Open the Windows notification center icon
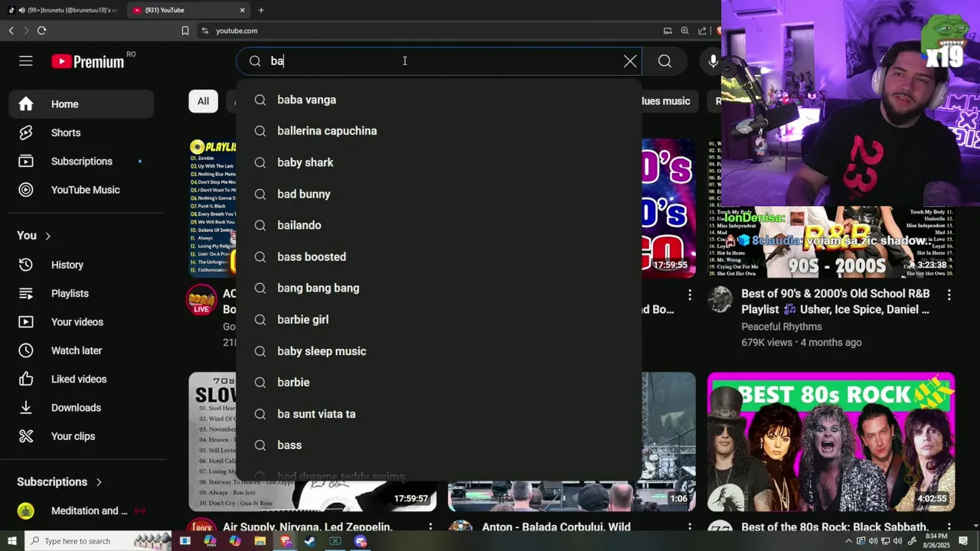Viewport: 980px width, 551px height. [963, 541]
